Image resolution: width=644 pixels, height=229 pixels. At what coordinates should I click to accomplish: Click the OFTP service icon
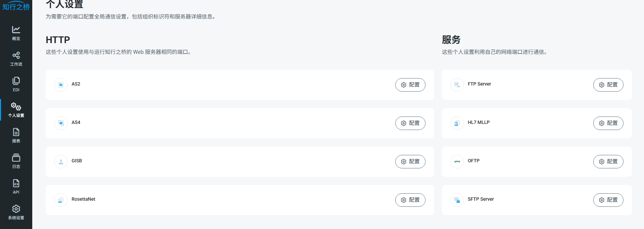pos(457,162)
